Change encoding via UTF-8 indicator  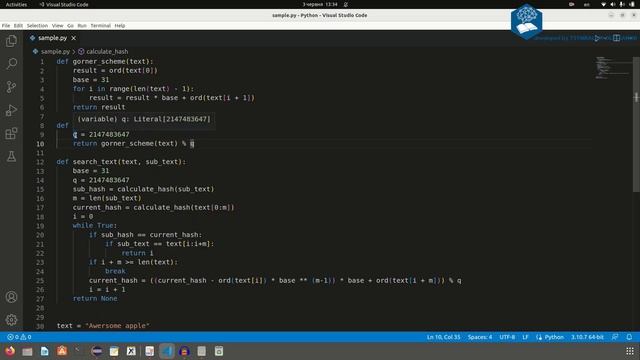click(x=507, y=337)
